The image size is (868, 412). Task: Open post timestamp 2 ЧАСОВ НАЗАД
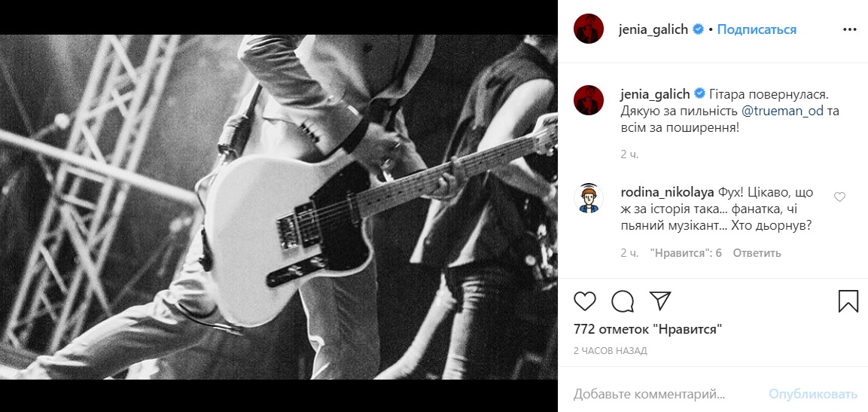coord(610,350)
